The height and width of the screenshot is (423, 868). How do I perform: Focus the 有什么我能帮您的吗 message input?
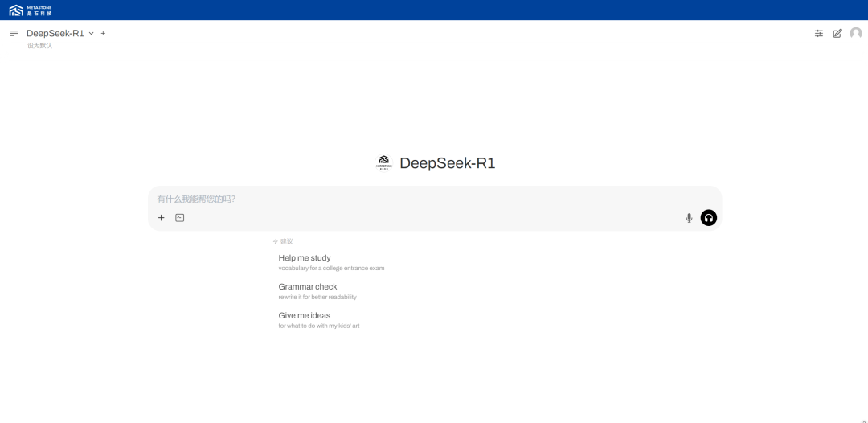pyautogui.click(x=435, y=199)
